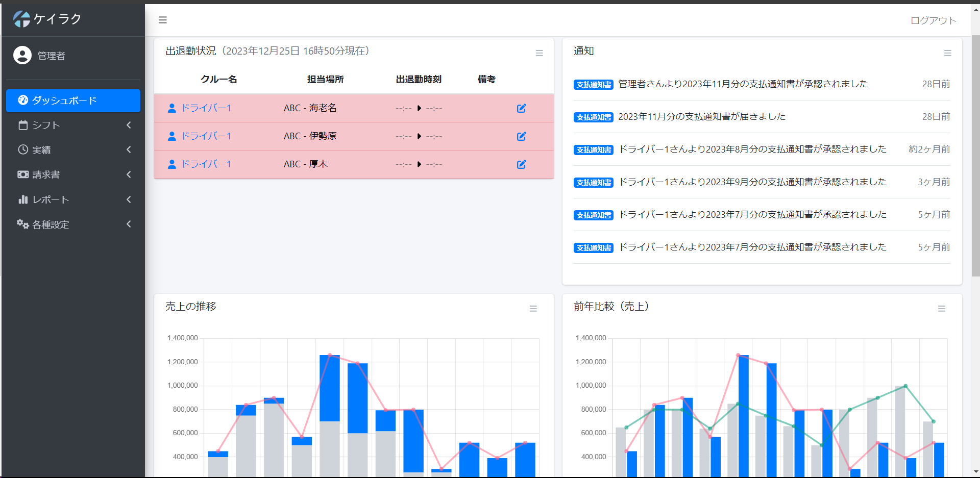This screenshot has width=980, height=478.
Task: Toggle the sidebar hamburger menu icon
Action: [x=163, y=20]
